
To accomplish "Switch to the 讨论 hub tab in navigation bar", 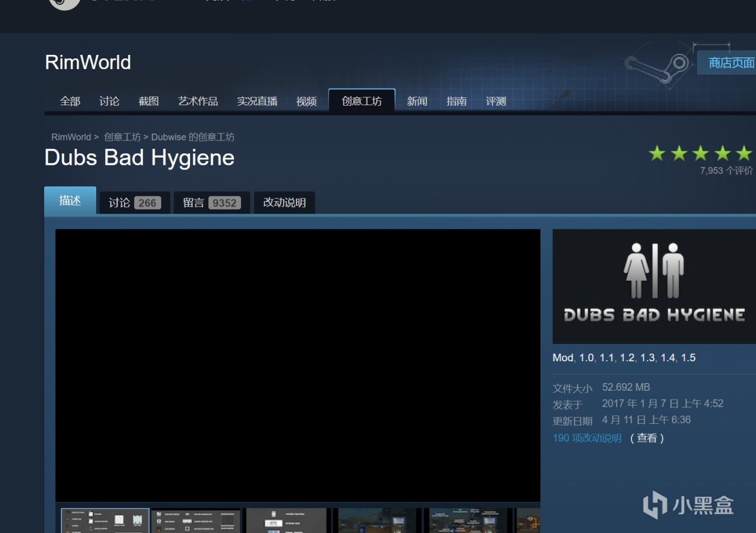I will (109, 102).
